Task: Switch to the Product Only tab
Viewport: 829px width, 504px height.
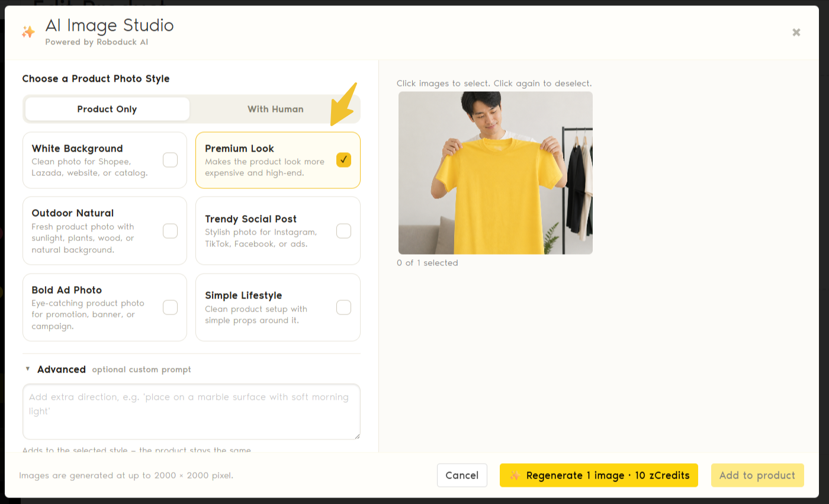Action: click(107, 109)
